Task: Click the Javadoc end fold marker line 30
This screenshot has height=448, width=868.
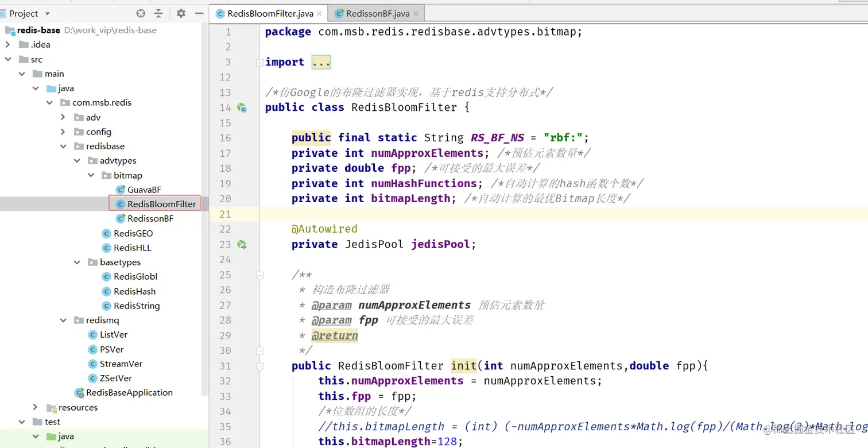Action: pyautogui.click(x=259, y=350)
